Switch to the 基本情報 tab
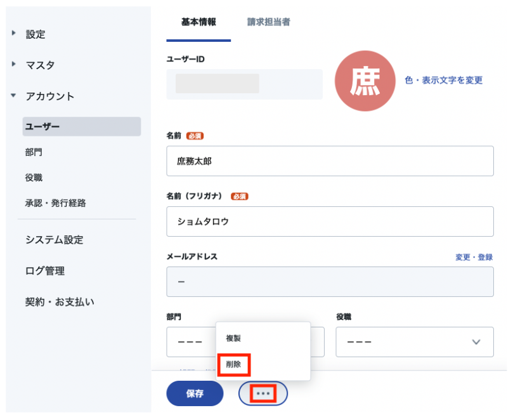The height and width of the screenshot is (415, 532). (198, 22)
